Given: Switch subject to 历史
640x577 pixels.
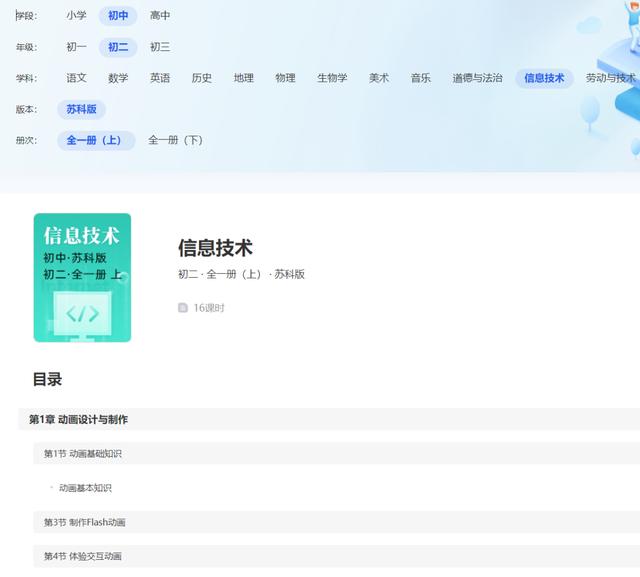Looking at the screenshot, I should pos(202,78).
